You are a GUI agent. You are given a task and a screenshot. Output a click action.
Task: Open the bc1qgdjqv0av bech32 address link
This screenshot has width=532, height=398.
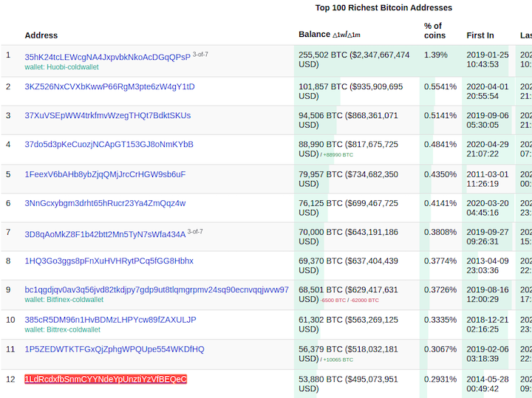157,290
